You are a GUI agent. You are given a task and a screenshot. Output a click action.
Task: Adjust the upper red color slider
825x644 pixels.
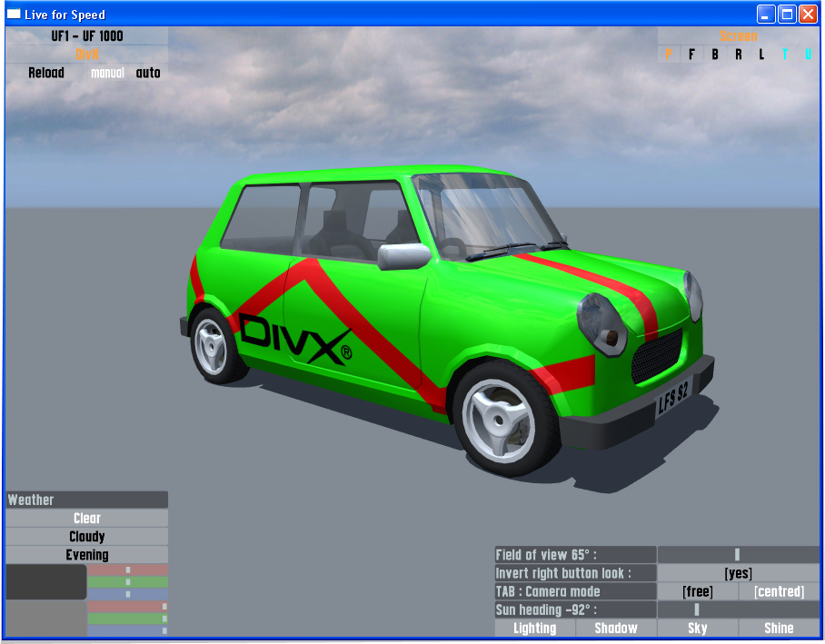[128, 570]
